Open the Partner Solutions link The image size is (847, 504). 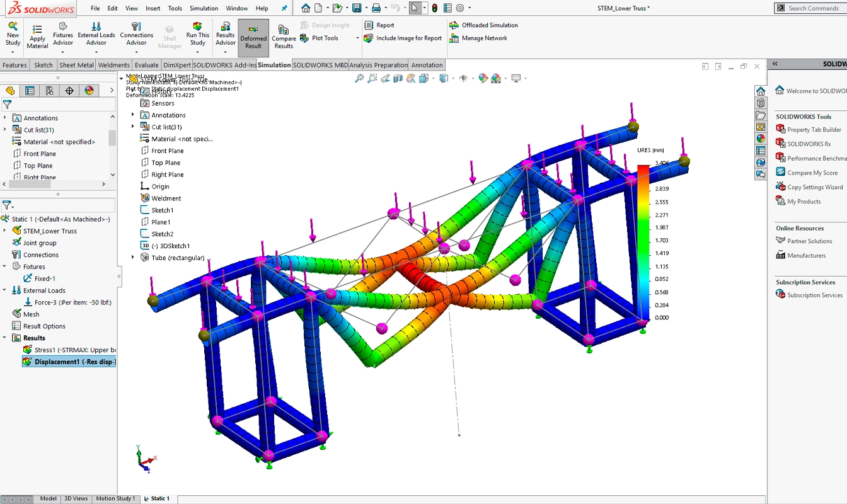pos(804,241)
